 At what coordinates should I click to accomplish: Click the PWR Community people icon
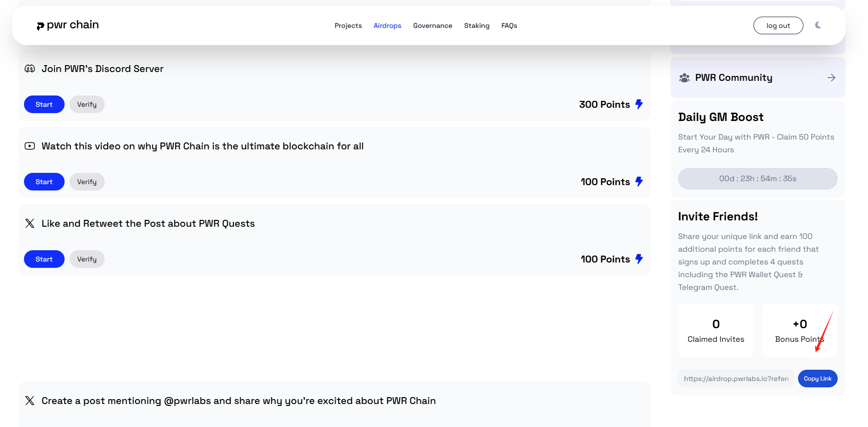coord(685,78)
